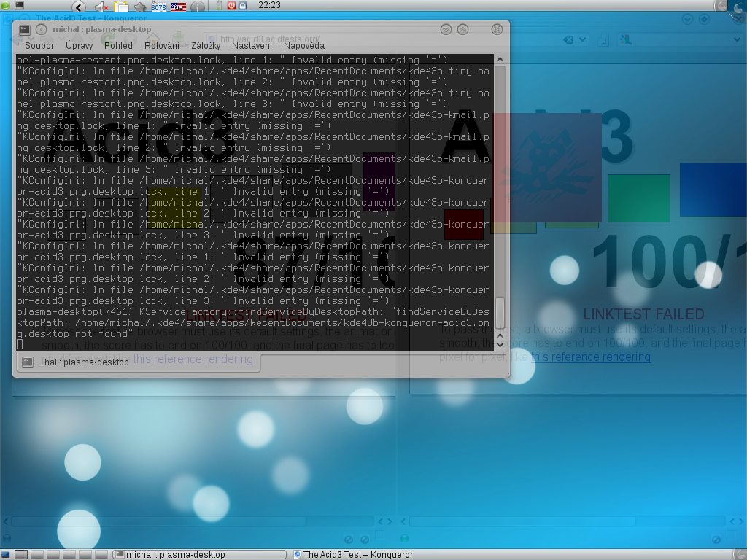Click the back arrow icon in top panel
747x560 pixels.
click(x=79, y=6)
